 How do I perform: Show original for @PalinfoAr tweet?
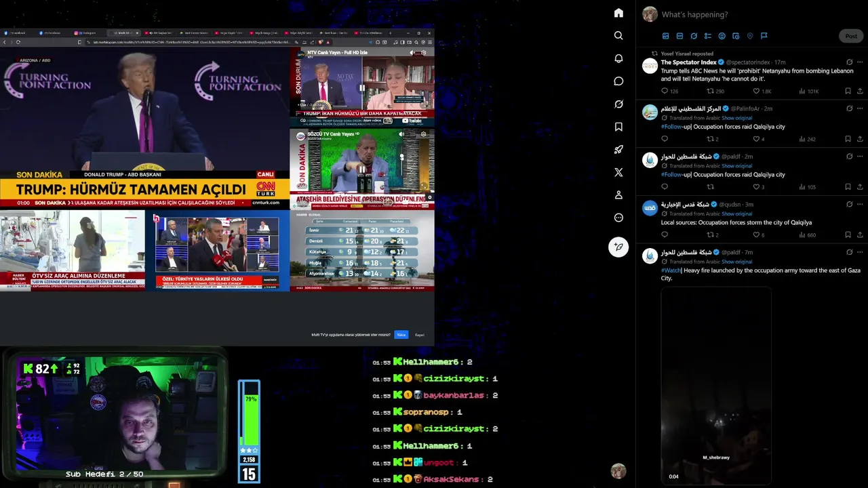pyautogui.click(x=736, y=118)
